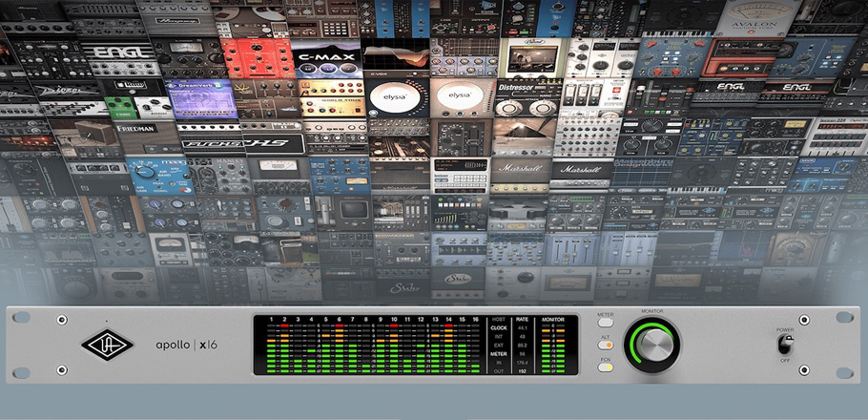The height and width of the screenshot is (420, 868).
Task: Open the left elysia plugin thumbnail
Action: 397,98
